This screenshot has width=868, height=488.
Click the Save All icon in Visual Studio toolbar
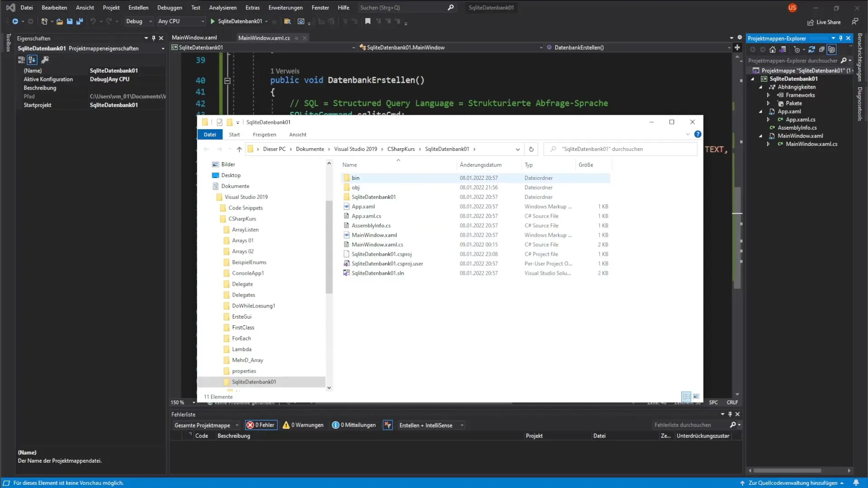click(x=80, y=21)
